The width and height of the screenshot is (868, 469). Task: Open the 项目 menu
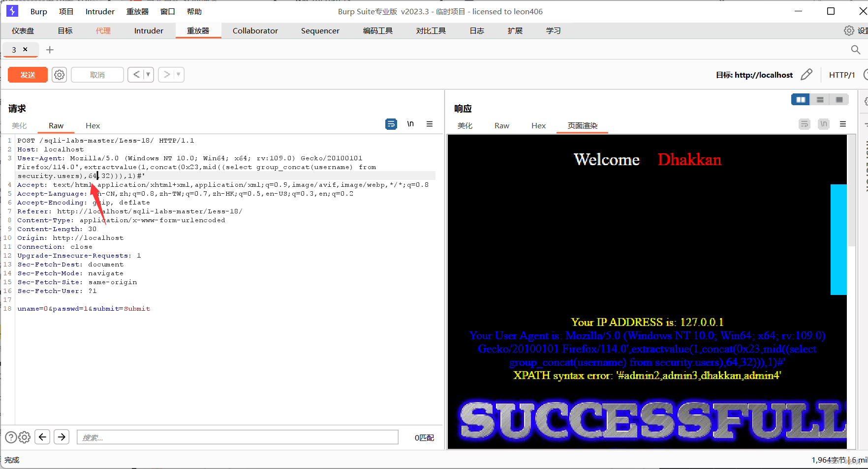66,11
